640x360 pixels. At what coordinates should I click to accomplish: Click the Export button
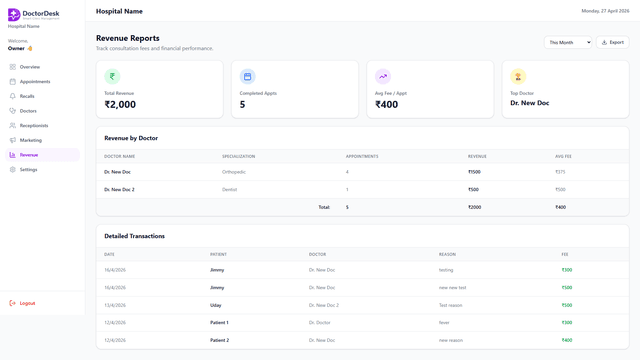coord(612,42)
